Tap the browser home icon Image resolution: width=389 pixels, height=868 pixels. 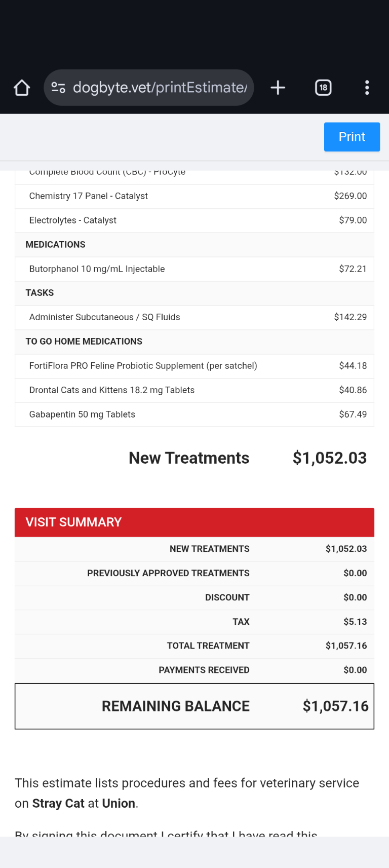[x=22, y=88]
